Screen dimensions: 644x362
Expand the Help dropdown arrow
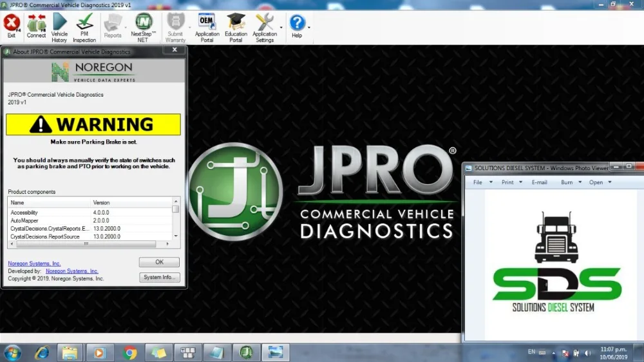click(x=309, y=28)
